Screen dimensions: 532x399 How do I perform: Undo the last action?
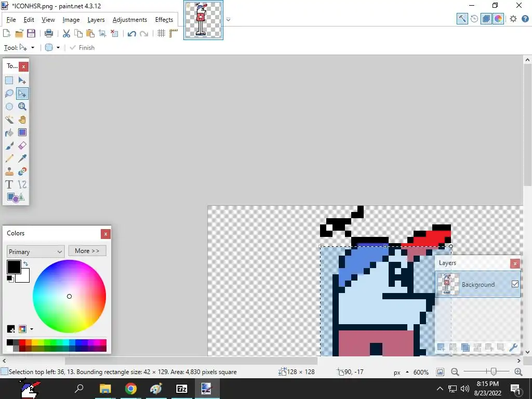coord(132,33)
